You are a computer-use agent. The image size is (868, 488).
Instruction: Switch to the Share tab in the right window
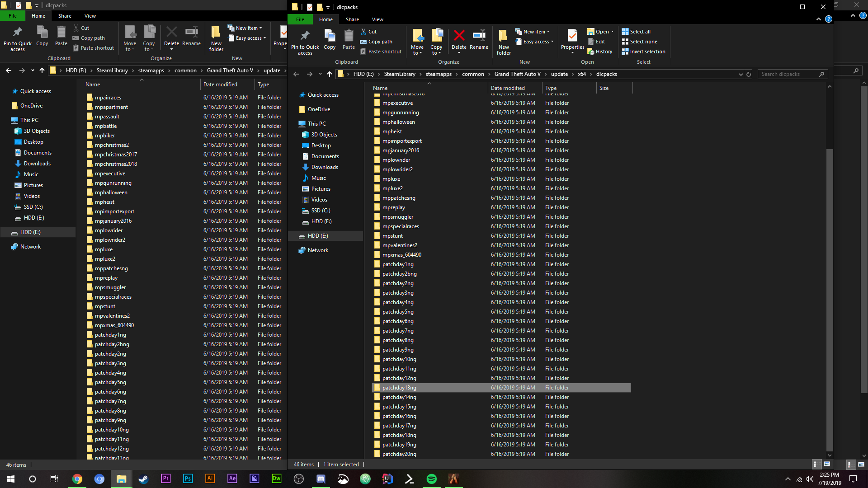(352, 19)
